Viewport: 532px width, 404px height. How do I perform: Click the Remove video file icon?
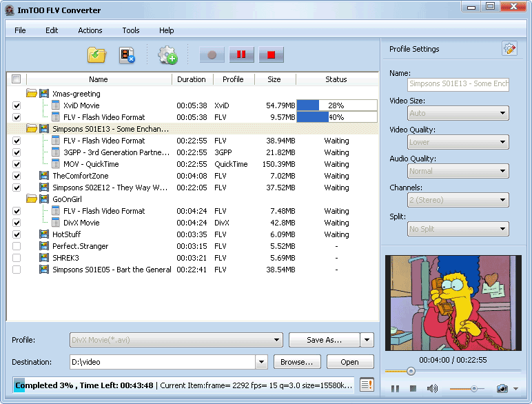coord(127,55)
